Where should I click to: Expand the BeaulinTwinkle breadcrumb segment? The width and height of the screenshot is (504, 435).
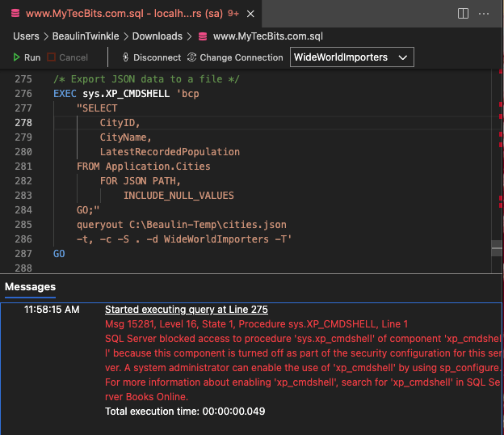[85, 36]
